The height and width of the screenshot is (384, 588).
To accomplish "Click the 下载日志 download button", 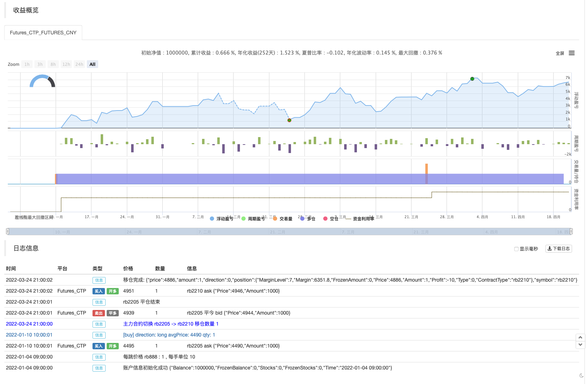I will point(559,249).
